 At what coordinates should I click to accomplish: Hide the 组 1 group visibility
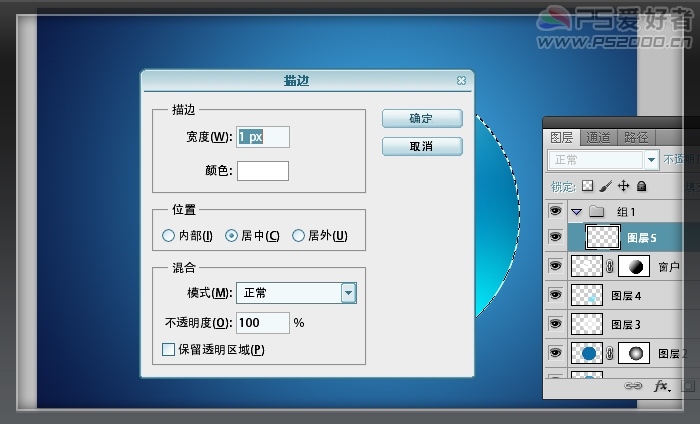coord(555,211)
